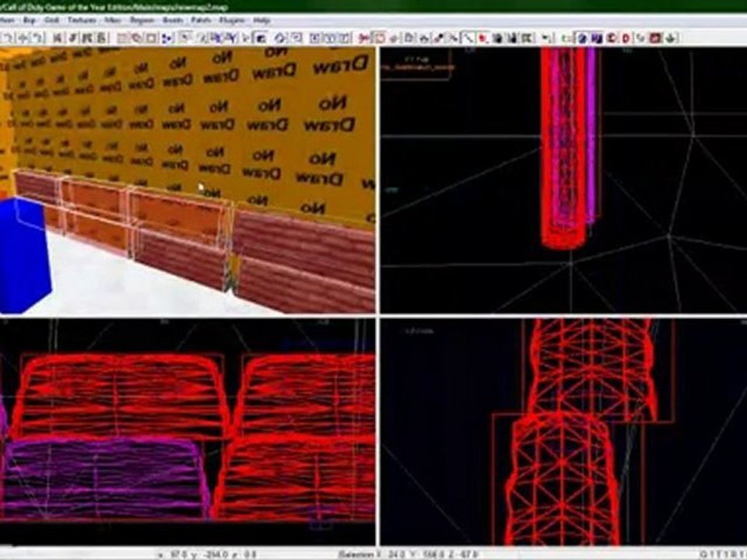
Task: Open the Patch menu
Action: click(201, 20)
